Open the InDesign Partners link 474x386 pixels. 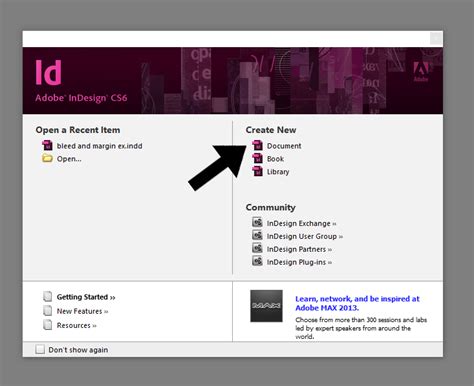point(299,249)
